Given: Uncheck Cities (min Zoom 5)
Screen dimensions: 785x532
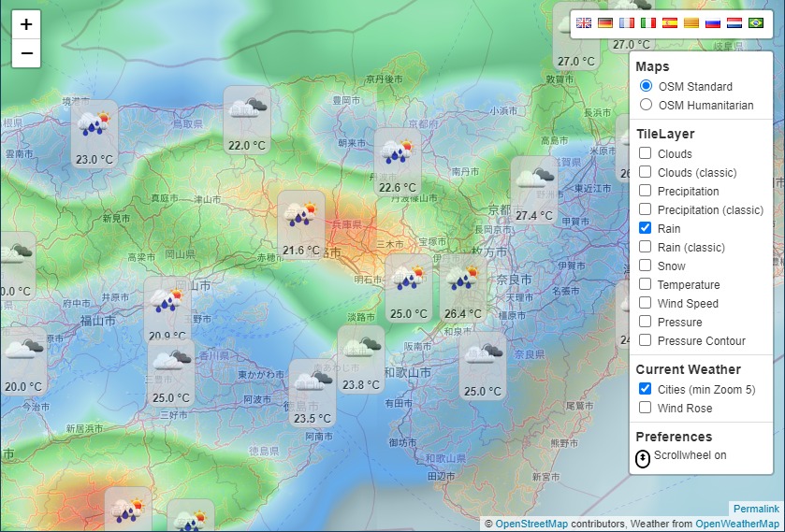Looking at the screenshot, I should [x=646, y=388].
